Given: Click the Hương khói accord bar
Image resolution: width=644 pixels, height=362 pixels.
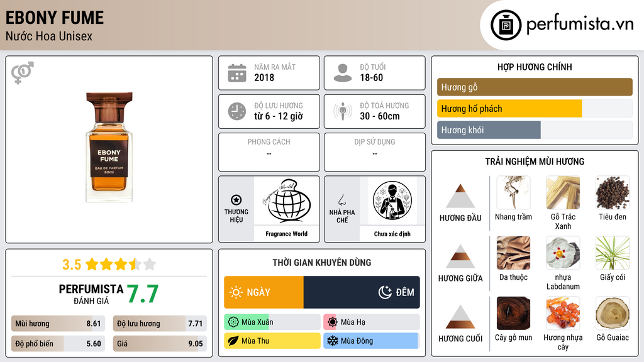Looking at the screenshot, I should (x=535, y=130).
